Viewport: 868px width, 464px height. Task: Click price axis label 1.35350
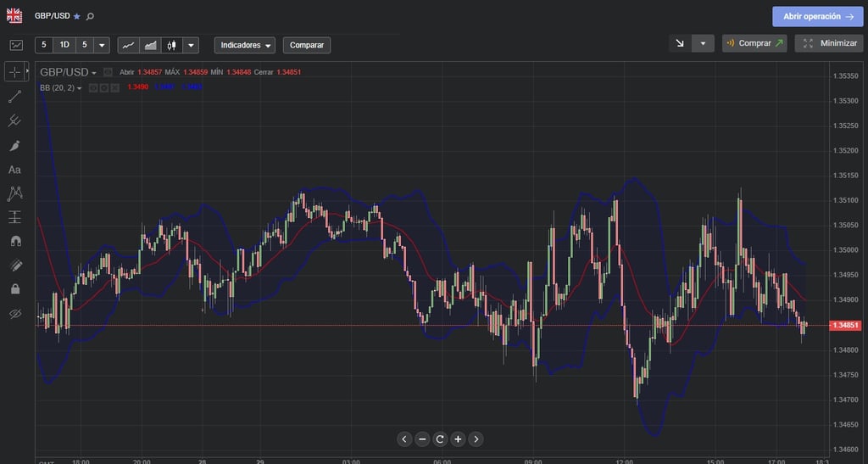click(x=845, y=75)
